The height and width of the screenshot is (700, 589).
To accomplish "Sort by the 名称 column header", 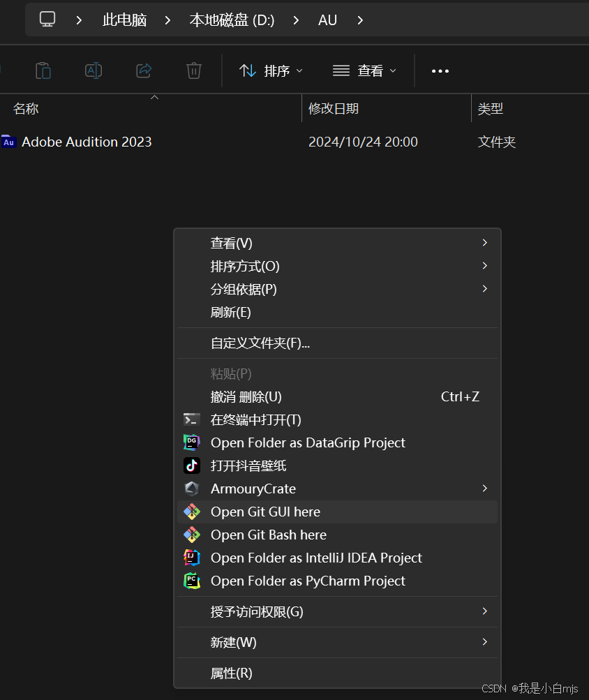I will tap(26, 108).
